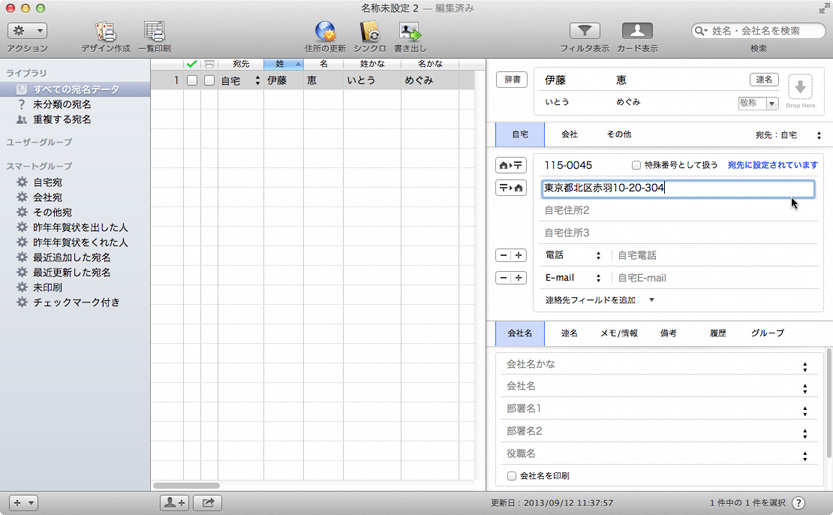The height and width of the screenshot is (515, 833).
Task: Expand the 敬称 honorific dropdown
Action: [x=758, y=103]
